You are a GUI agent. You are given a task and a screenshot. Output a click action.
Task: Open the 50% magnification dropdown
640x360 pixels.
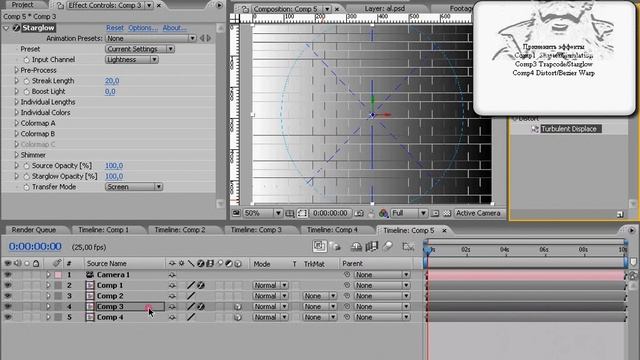tap(263, 213)
